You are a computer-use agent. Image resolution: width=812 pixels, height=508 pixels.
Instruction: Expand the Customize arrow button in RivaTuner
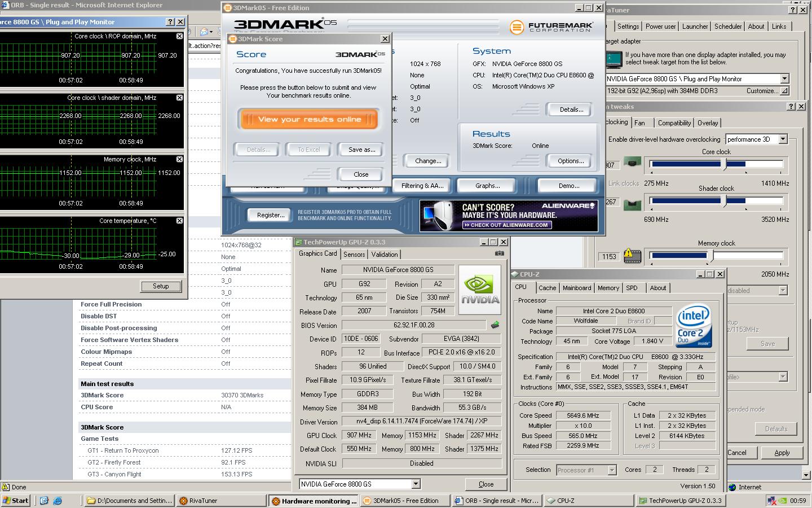pyautogui.click(x=784, y=91)
